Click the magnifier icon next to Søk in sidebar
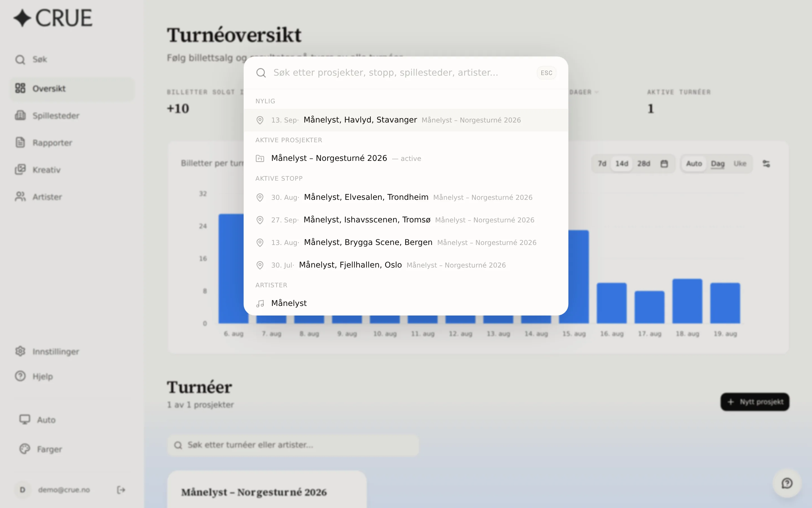 click(x=20, y=60)
